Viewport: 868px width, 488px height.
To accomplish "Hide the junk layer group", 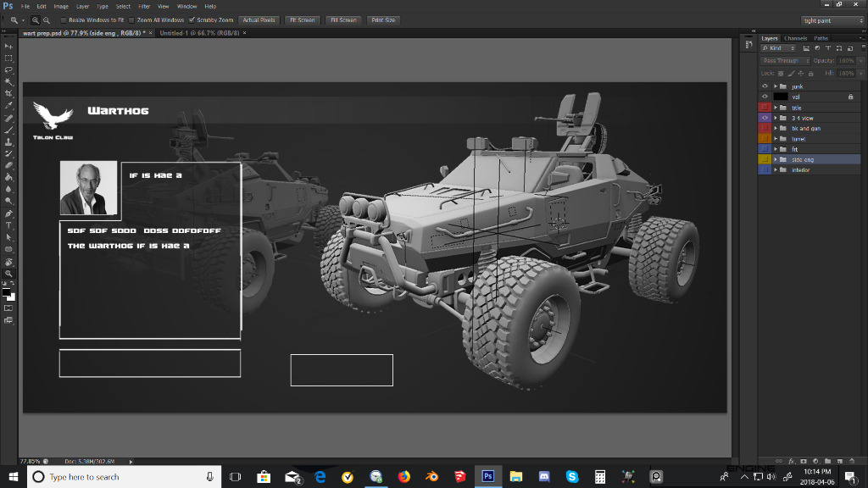I will 765,86.
